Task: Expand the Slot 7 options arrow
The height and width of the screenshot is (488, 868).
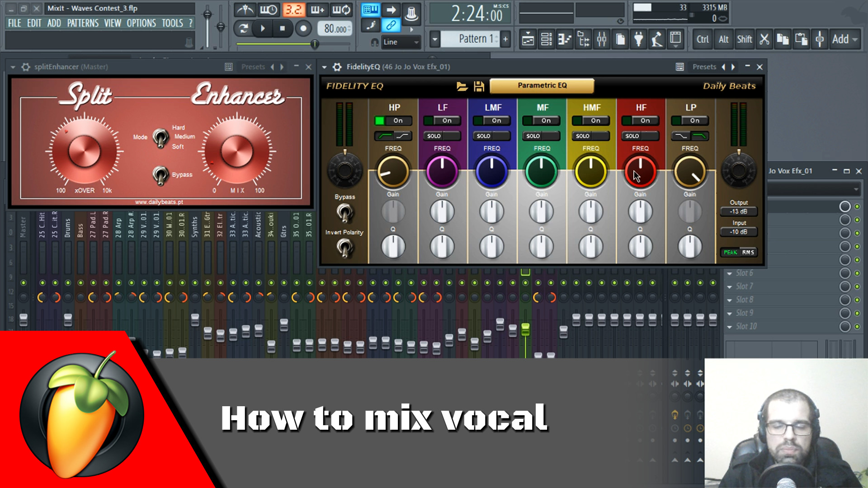Action: click(x=729, y=286)
